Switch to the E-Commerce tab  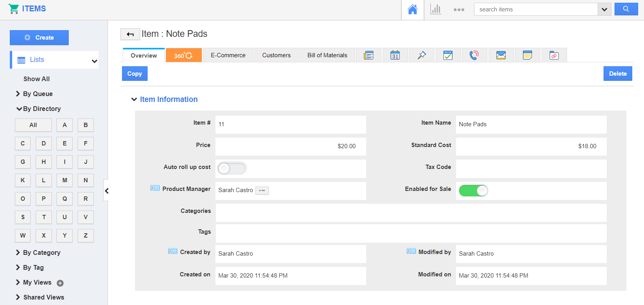(228, 55)
